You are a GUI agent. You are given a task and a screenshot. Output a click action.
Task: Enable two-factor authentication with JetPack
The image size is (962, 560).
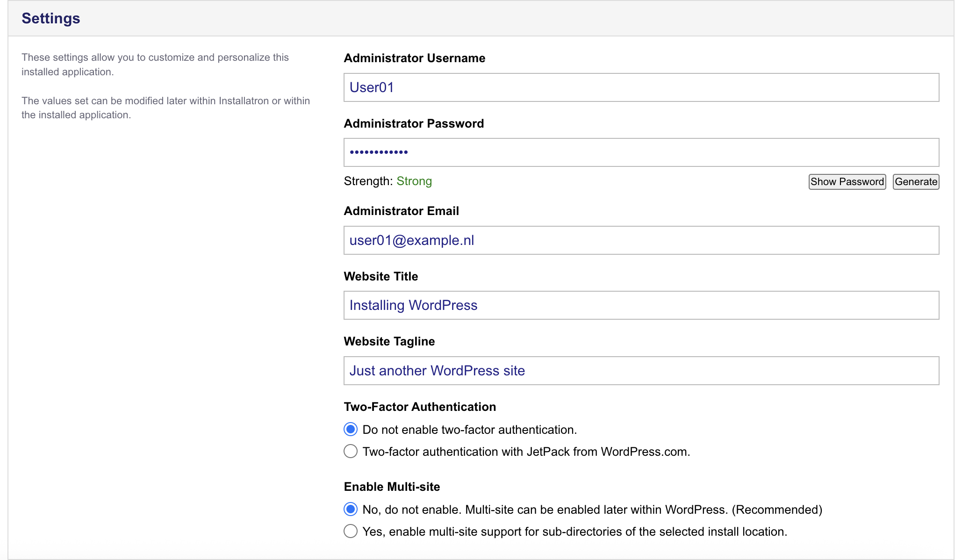coord(350,451)
